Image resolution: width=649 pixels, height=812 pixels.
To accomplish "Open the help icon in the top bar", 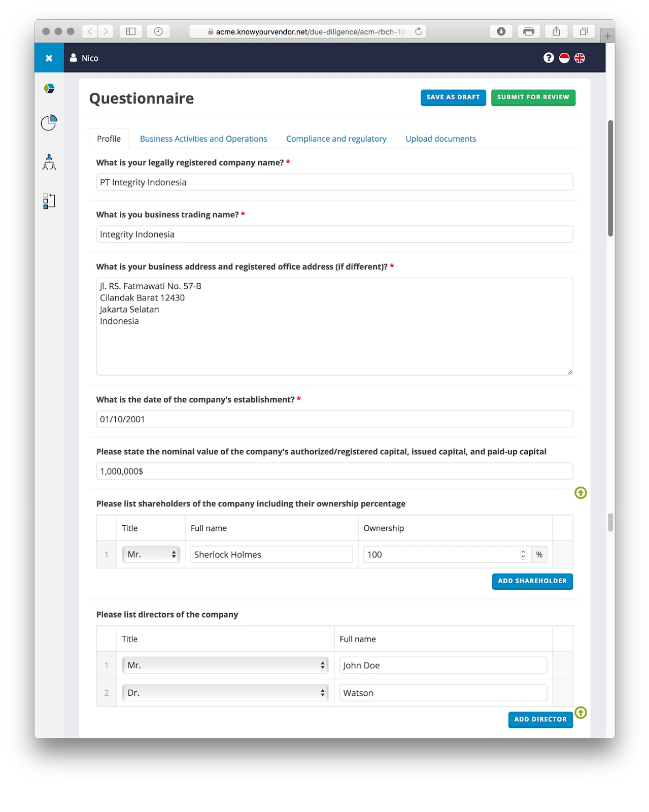I will [x=549, y=58].
